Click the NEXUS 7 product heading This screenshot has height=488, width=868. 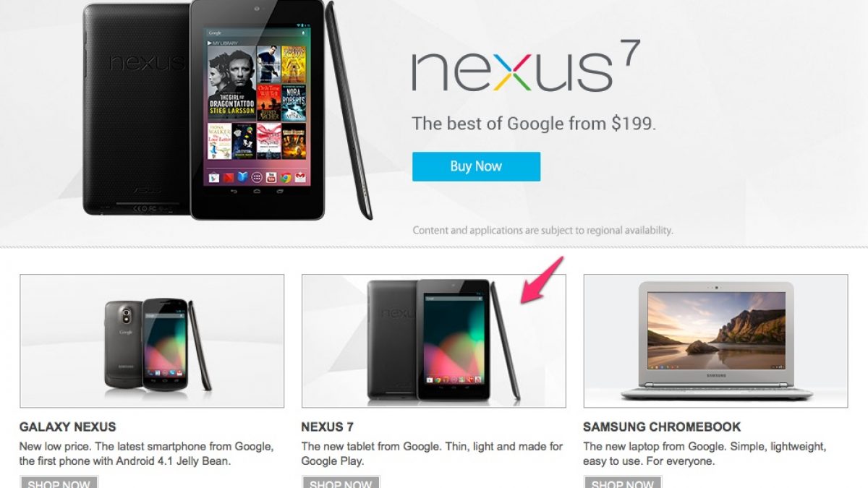tap(328, 427)
